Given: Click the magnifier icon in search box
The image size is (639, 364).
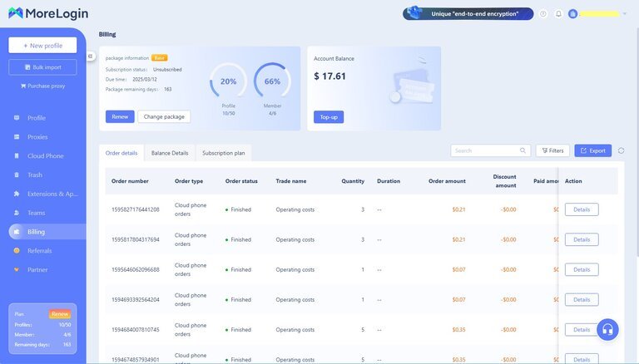Looking at the screenshot, I should 523,150.
